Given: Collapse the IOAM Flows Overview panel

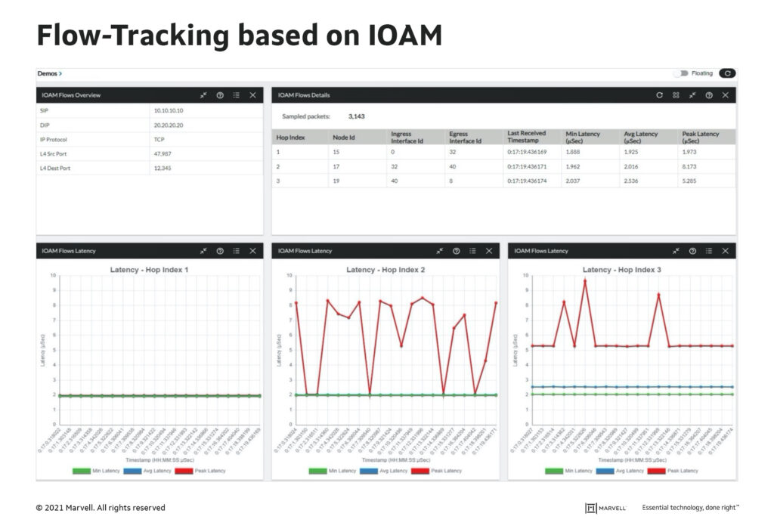Looking at the screenshot, I should [x=203, y=95].
